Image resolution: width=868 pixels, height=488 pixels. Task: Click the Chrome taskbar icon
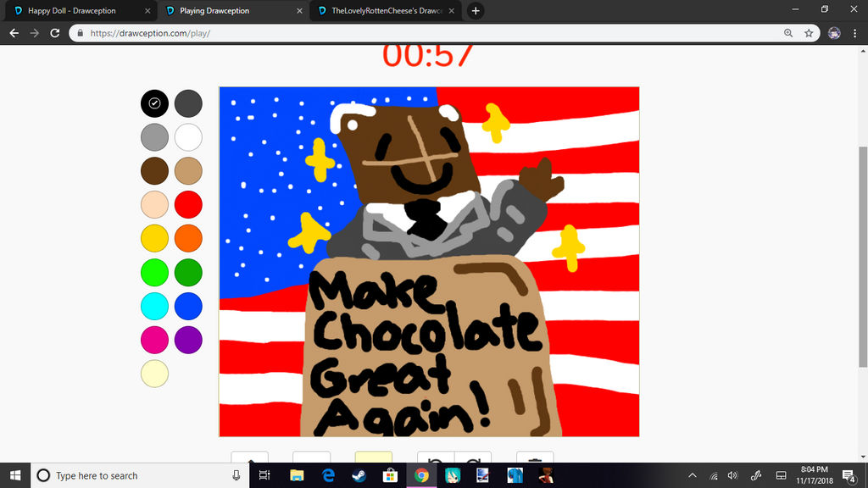click(x=421, y=475)
